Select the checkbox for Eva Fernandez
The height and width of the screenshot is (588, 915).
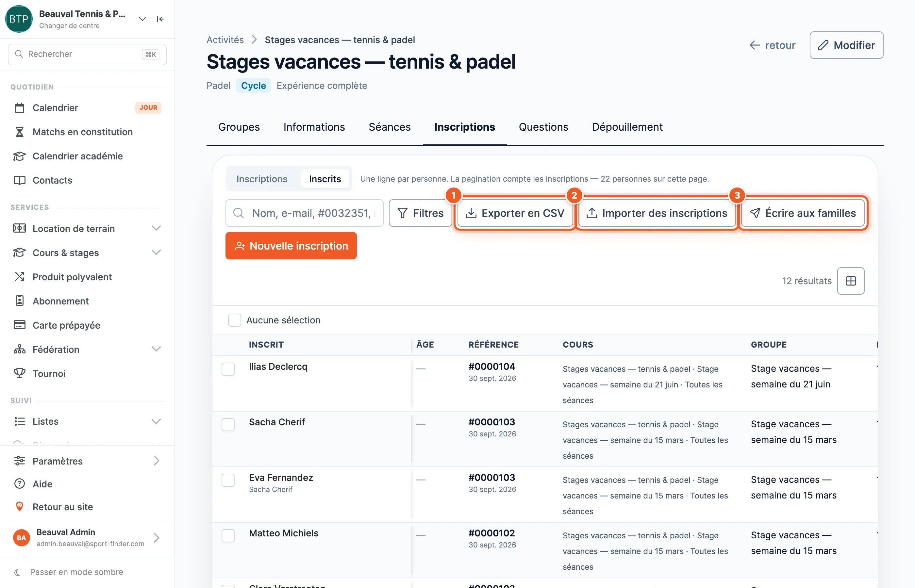pos(228,480)
